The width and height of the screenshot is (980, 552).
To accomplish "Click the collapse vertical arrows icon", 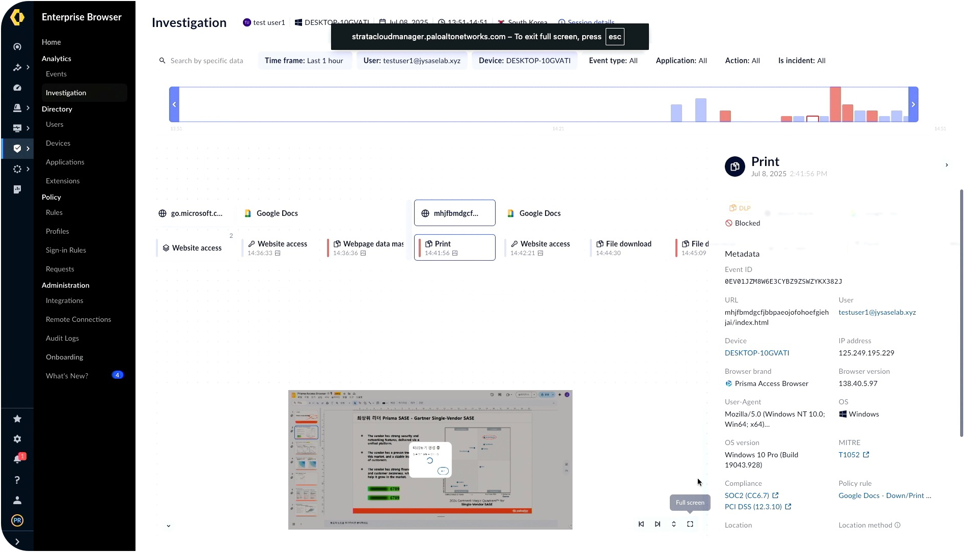I will (674, 524).
